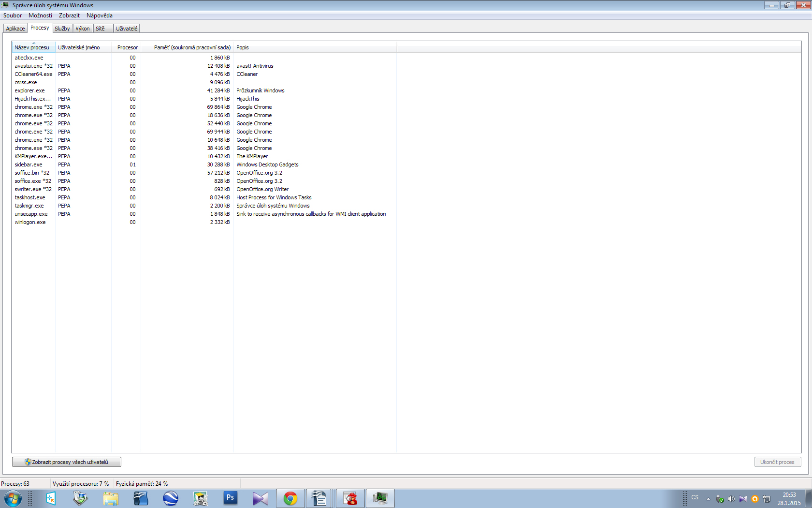Select the taskhost.exe process

pyautogui.click(x=204, y=197)
